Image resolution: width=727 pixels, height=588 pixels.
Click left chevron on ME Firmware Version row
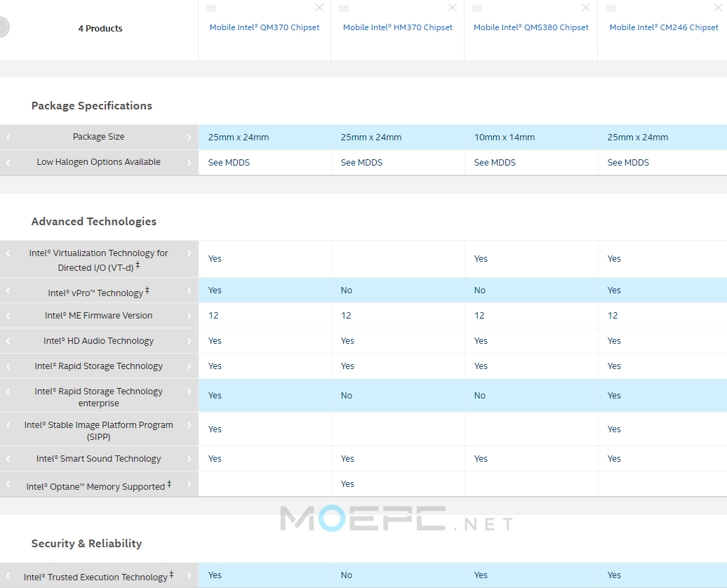pyautogui.click(x=8, y=316)
